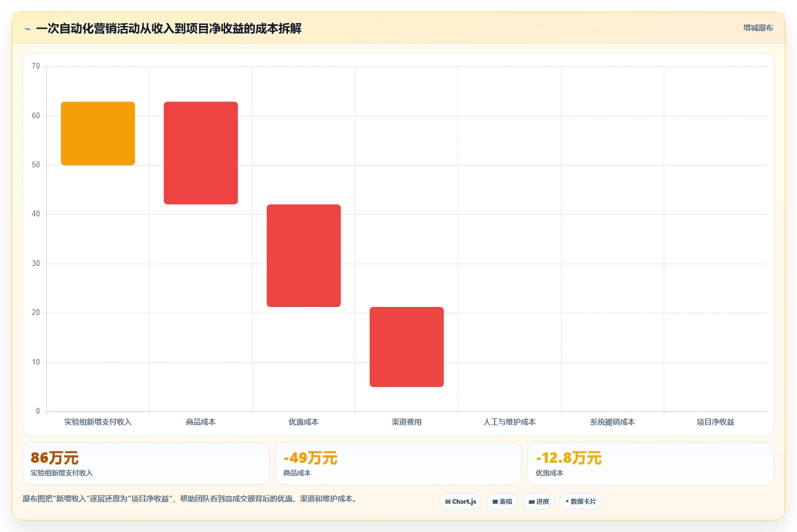
Task: Click the y-axis value 30
Action: (36, 264)
